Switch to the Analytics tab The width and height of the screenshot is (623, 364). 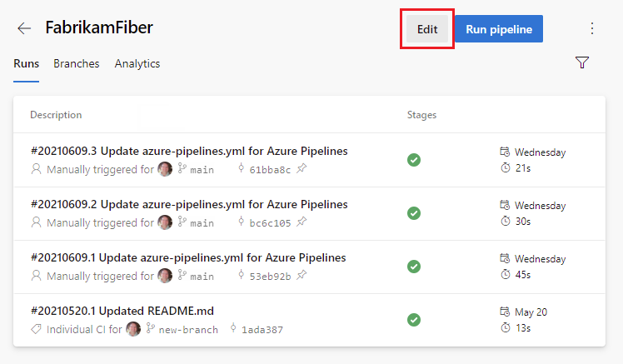(x=137, y=63)
